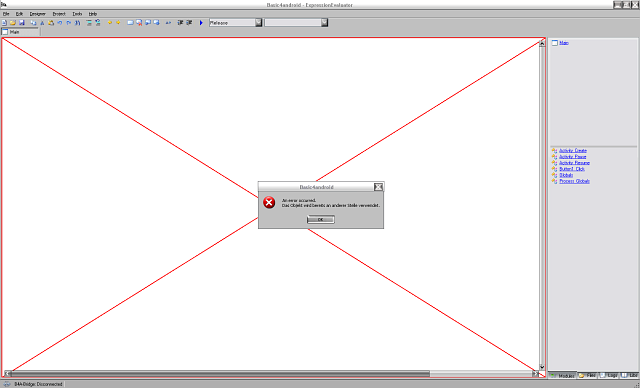Click the Save floppy disk icon
The image size is (640, 388).
pyautogui.click(x=22, y=23)
